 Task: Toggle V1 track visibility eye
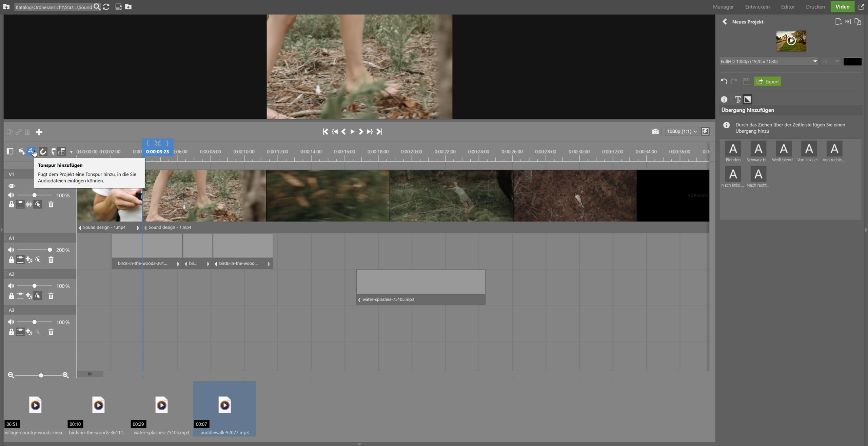point(11,186)
